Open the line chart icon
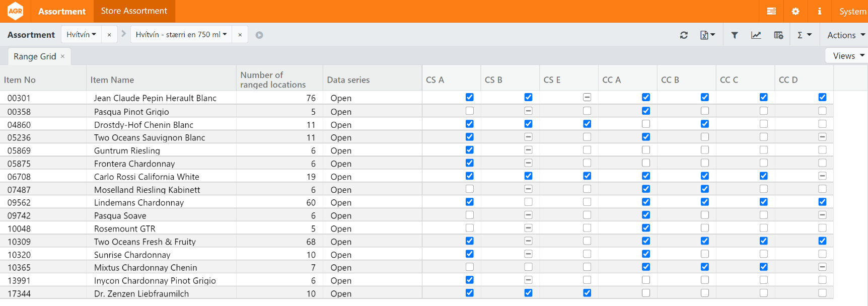This screenshot has width=868, height=306. pyautogui.click(x=756, y=35)
